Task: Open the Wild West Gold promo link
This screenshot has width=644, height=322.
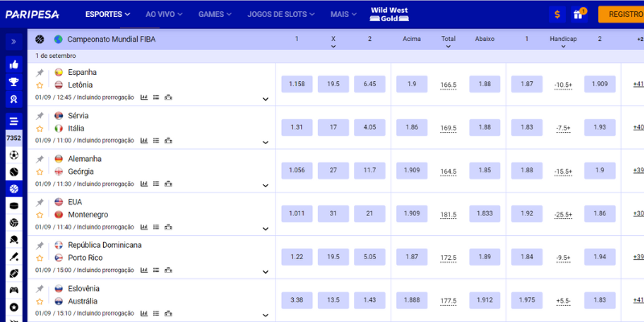Action: (390, 14)
